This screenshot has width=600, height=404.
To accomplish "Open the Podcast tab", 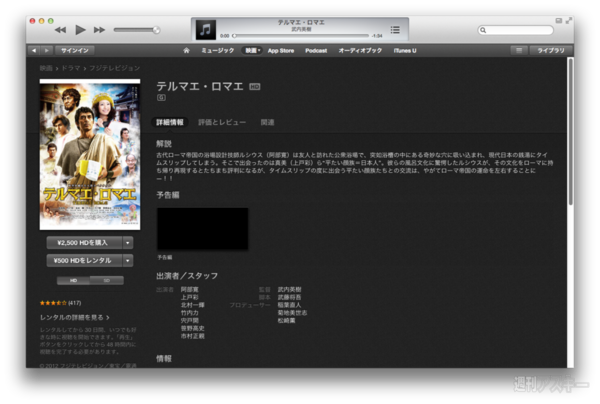I will coord(316,50).
